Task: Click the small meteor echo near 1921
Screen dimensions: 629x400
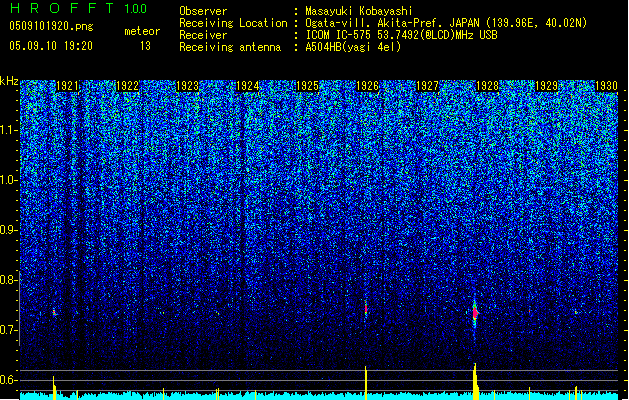Action: pyautogui.click(x=54, y=313)
